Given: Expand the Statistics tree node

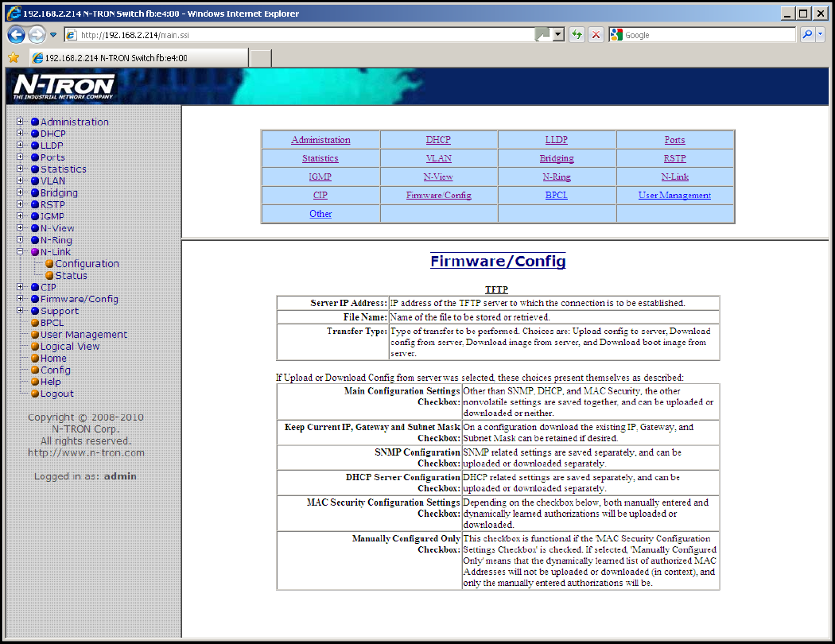Looking at the screenshot, I should [20, 169].
